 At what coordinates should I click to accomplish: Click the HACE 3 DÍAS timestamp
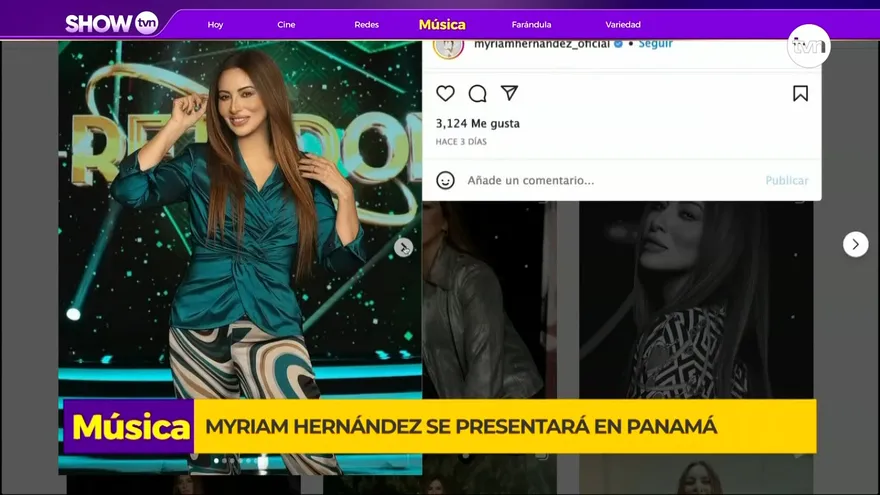pyautogui.click(x=461, y=141)
